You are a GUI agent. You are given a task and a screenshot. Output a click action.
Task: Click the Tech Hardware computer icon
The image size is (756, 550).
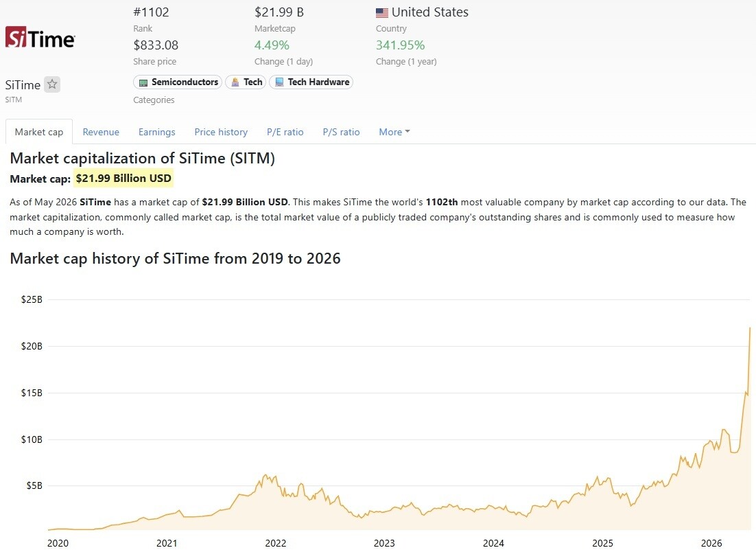pyautogui.click(x=279, y=82)
